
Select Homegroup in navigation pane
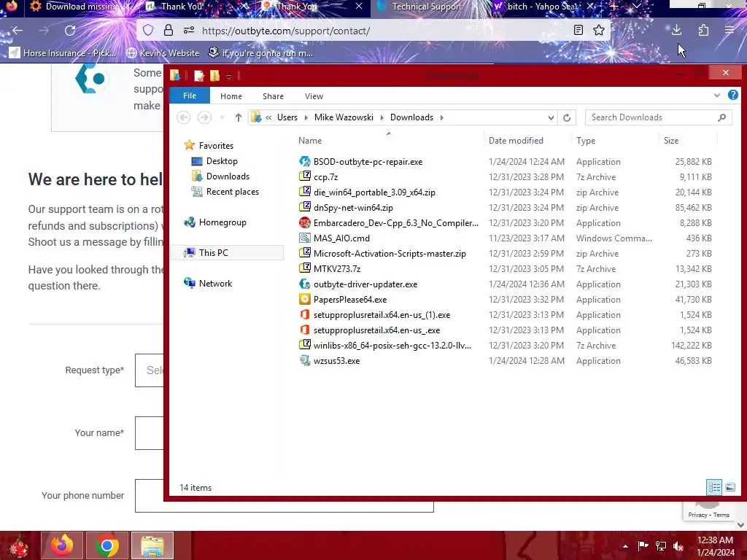pyautogui.click(x=215, y=222)
